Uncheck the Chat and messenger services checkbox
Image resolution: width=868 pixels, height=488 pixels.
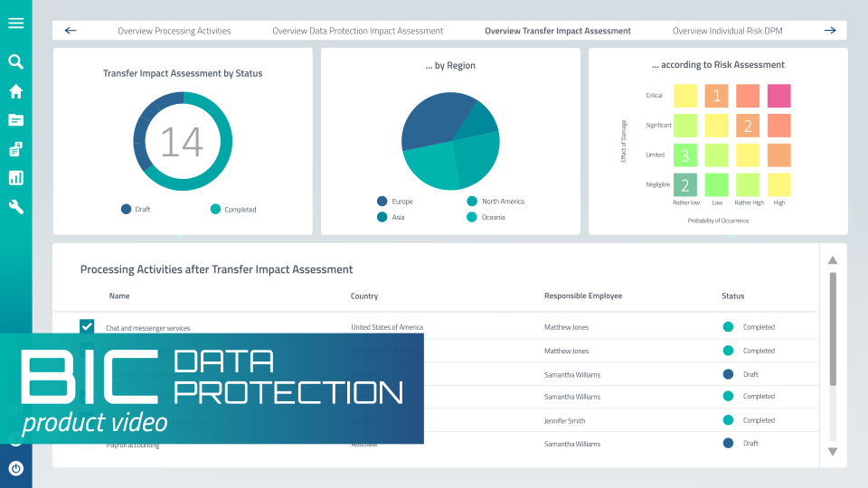point(87,326)
